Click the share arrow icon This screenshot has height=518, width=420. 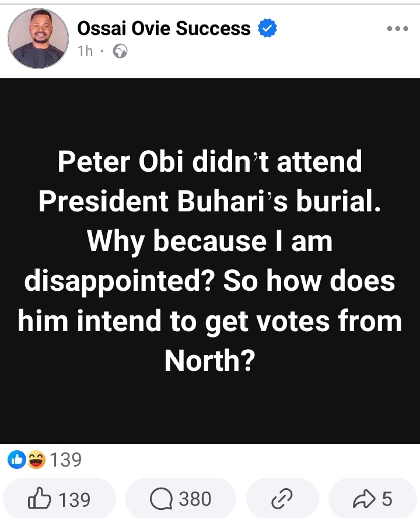coord(364,499)
